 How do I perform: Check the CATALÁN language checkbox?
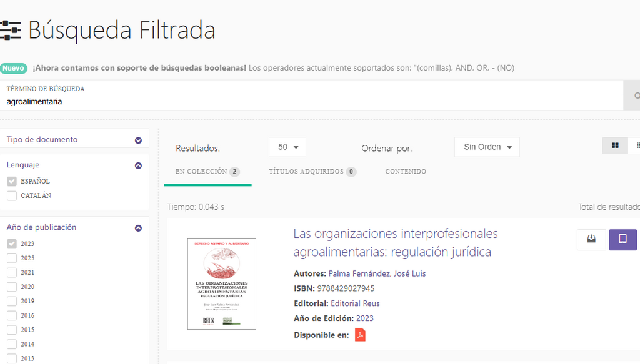point(12,195)
